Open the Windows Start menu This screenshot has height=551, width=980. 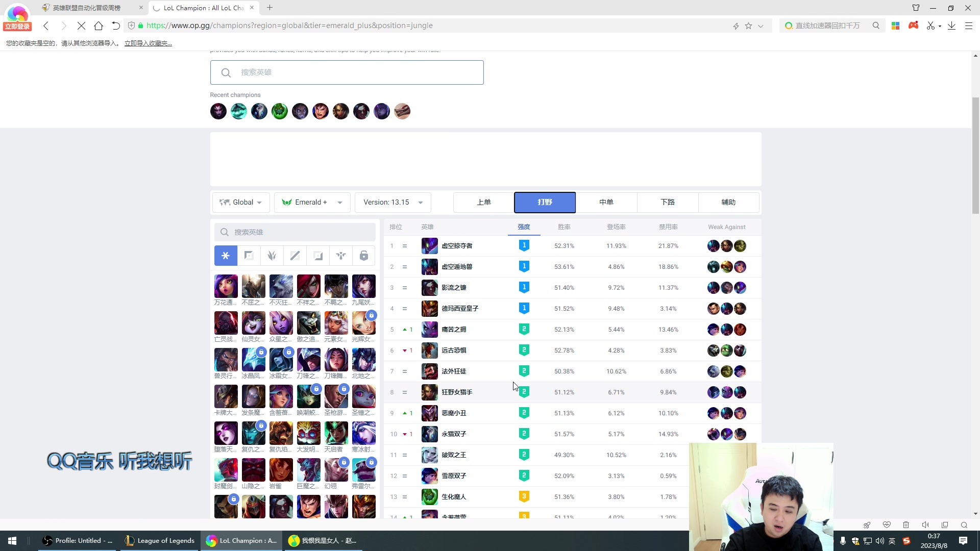click(12, 541)
